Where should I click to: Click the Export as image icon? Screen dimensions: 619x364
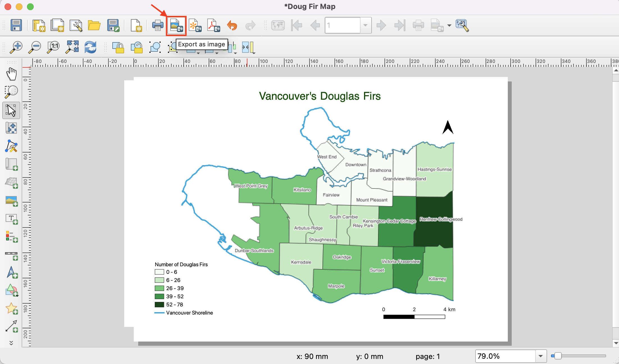tap(176, 26)
